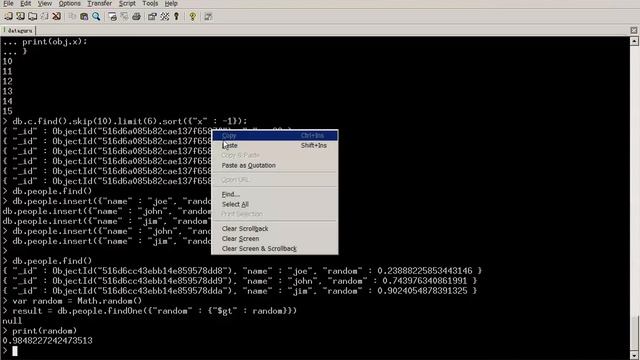Choose Paste in the context menu
This screenshot has width=640, height=360.
coord(275,145)
